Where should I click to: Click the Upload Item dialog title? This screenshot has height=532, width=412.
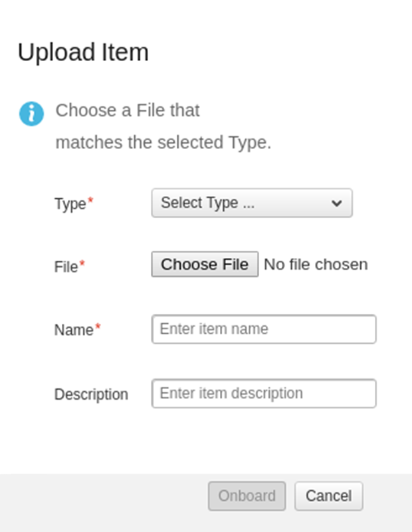[83, 53]
